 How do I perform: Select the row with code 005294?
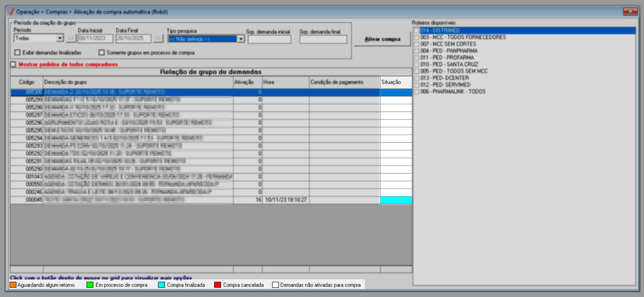[x=211, y=138]
